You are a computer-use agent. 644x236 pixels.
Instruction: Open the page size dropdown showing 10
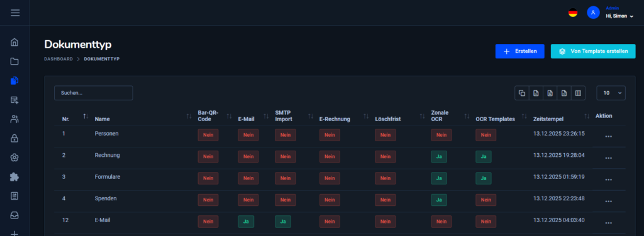pos(611,93)
